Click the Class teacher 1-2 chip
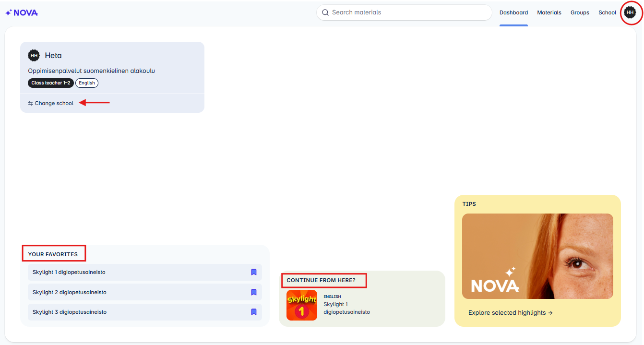Viewport: 644px width, 345px height. tap(50, 83)
